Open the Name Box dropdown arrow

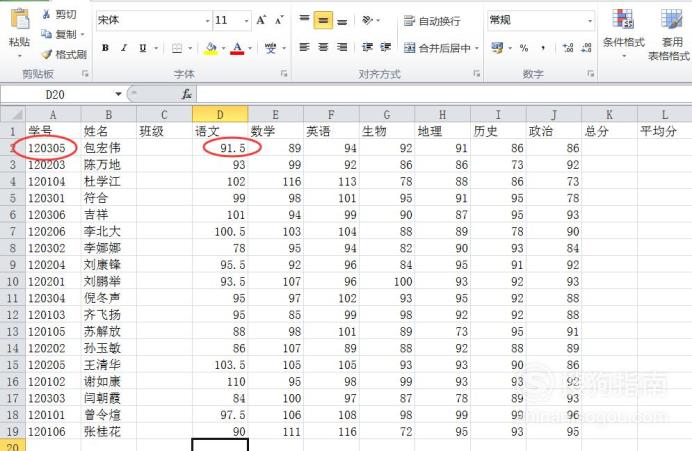coord(118,94)
